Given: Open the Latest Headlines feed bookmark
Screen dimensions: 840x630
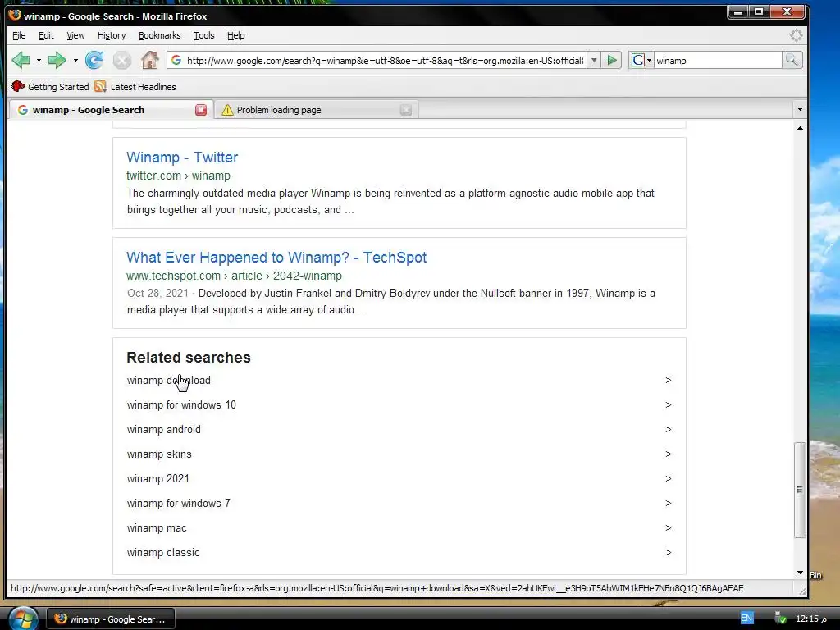Looking at the screenshot, I should (x=135, y=87).
